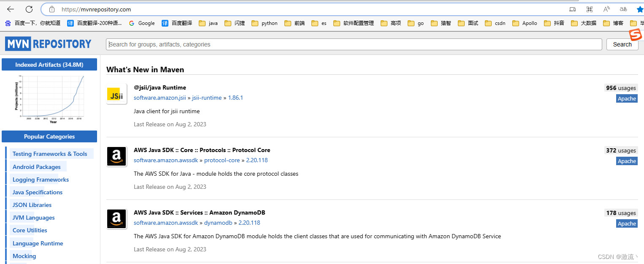Open the 百度翻译 bookmark next to Google
This screenshot has height=264, width=644.
(x=177, y=23)
